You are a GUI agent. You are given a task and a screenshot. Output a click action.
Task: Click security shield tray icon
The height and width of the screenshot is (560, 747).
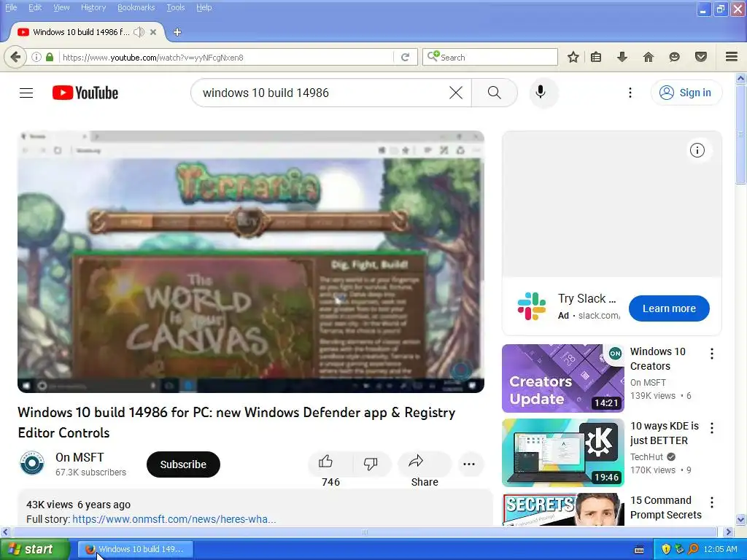click(x=666, y=549)
